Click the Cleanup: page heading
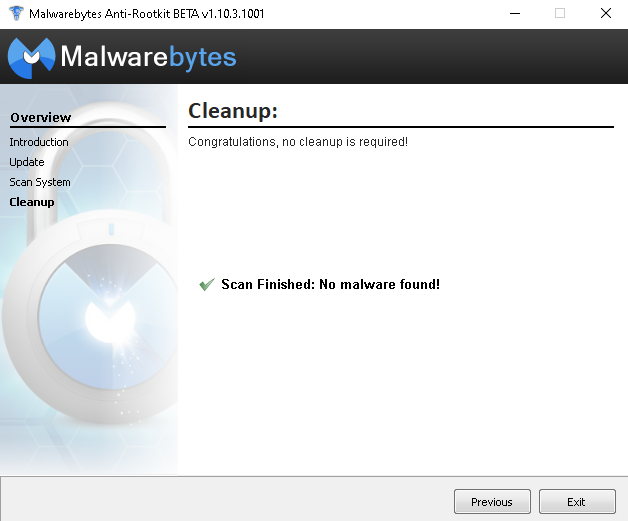The width and height of the screenshot is (628, 521). click(x=233, y=111)
